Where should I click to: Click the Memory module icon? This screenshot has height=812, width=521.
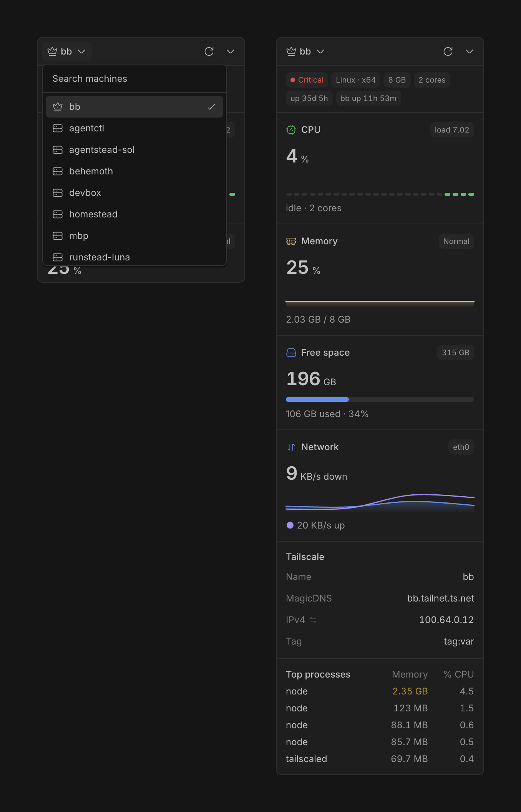291,241
